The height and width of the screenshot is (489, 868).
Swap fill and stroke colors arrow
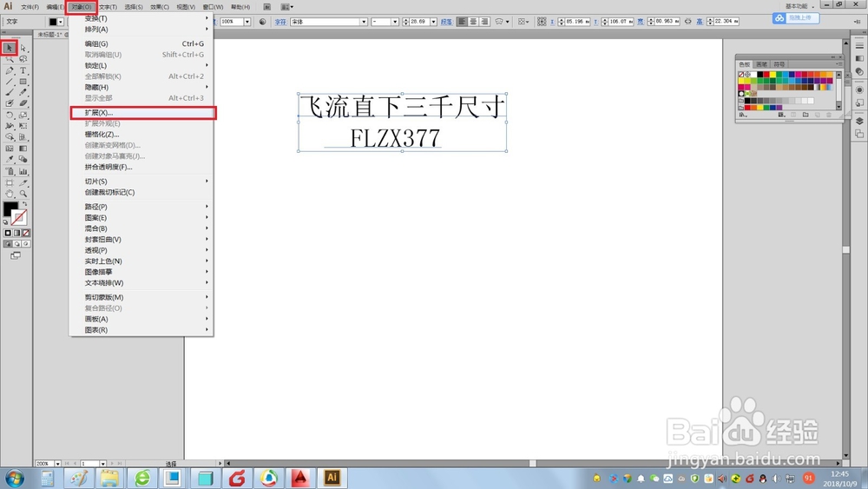click(x=25, y=204)
